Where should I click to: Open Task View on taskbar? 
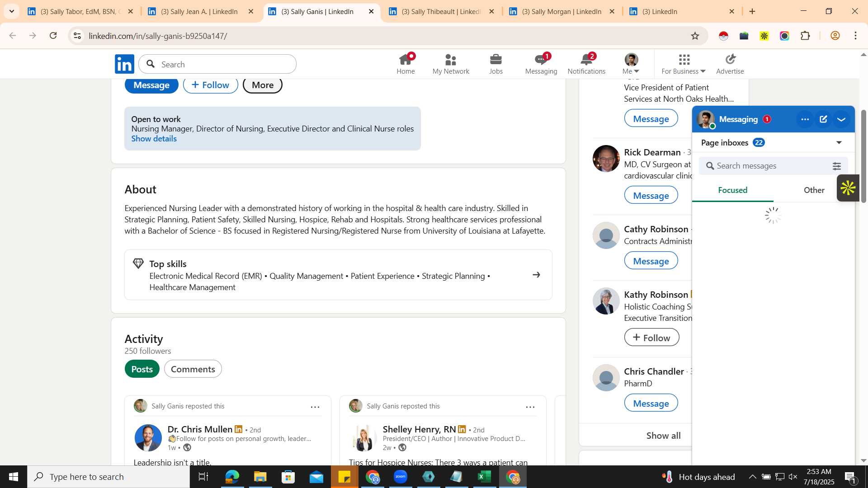pyautogui.click(x=203, y=477)
